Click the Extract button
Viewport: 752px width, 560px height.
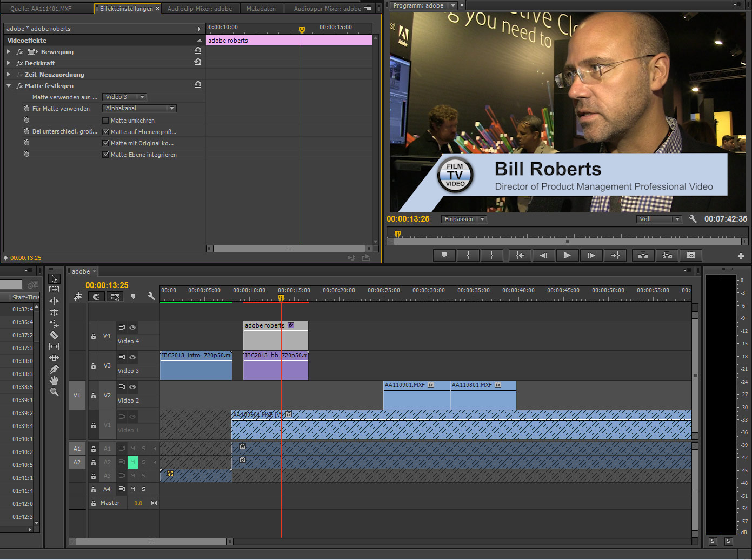click(x=667, y=255)
